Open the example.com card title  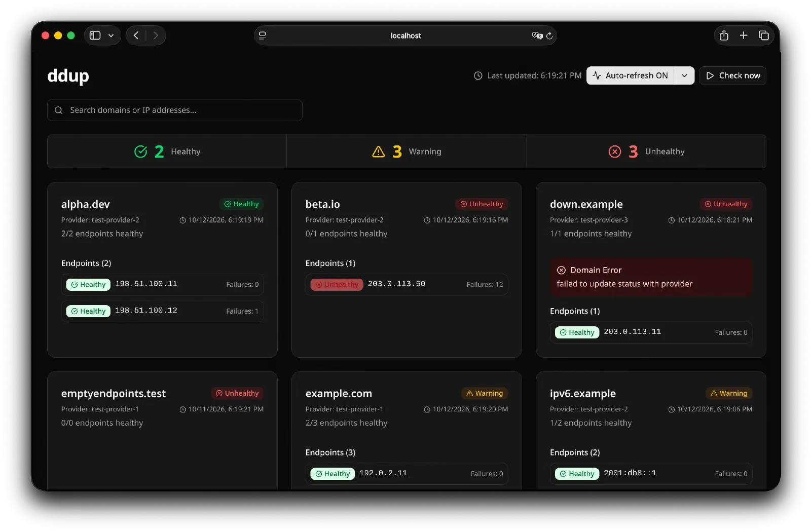339,394
